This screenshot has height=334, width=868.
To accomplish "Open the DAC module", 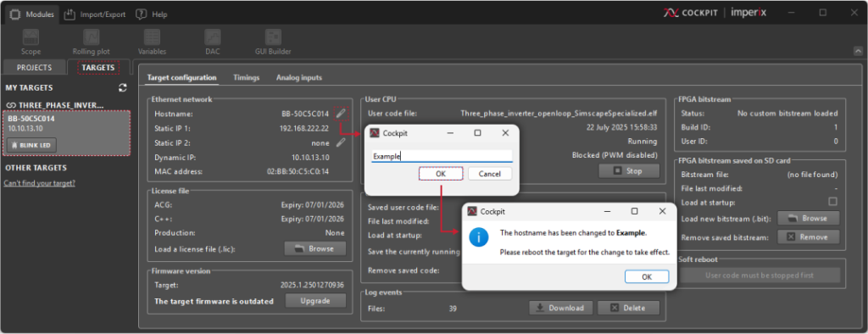I will pos(213,42).
